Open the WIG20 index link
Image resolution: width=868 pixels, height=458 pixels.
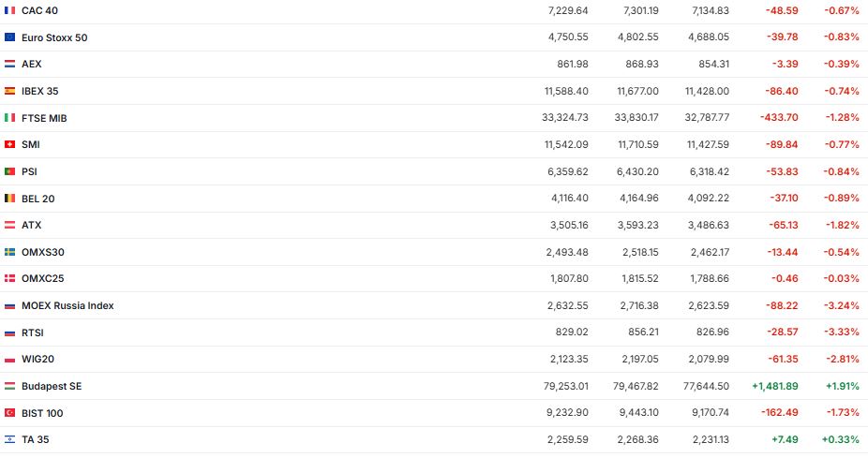point(37,359)
